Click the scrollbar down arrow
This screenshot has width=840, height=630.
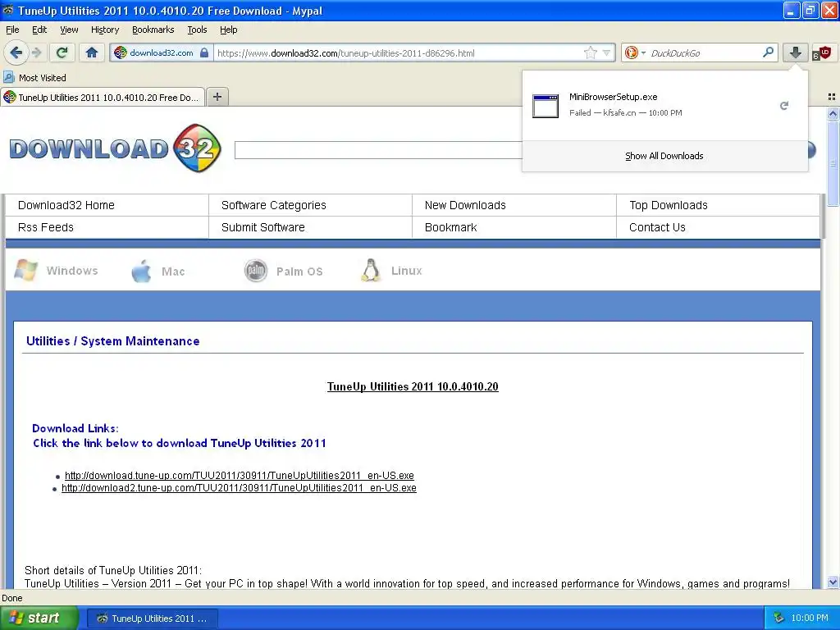pyautogui.click(x=833, y=582)
